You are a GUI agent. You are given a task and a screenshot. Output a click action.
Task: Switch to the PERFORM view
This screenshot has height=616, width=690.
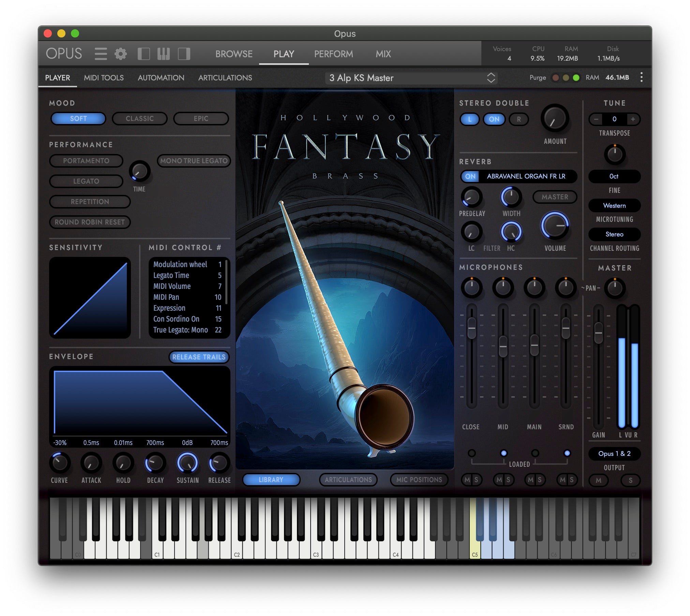pyautogui.click(x=333, y=54)
